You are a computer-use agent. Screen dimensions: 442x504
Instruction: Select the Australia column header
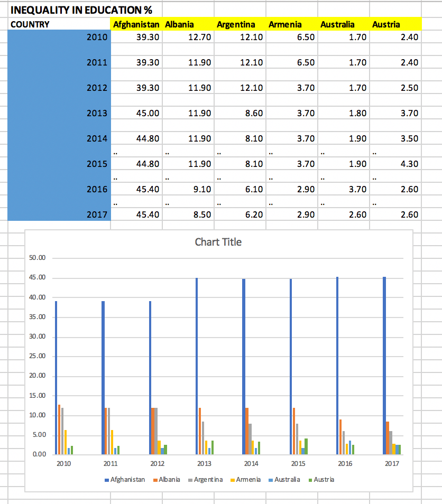point(344,24)
